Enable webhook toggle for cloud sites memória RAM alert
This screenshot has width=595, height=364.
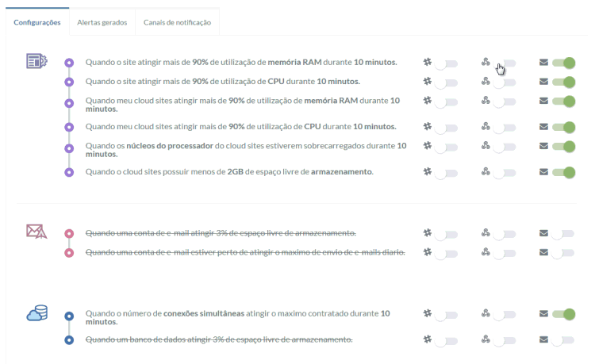505,102
